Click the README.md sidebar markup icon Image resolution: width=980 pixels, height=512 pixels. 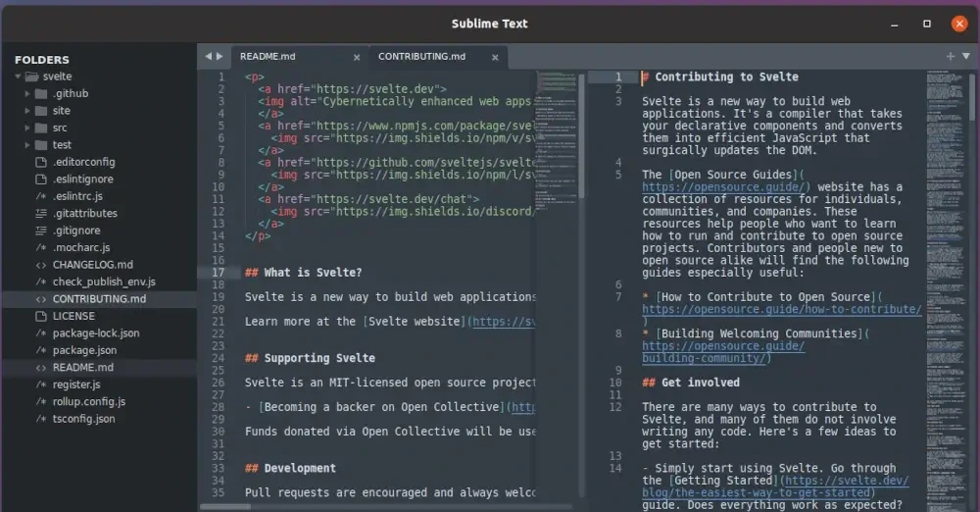(x=41, y=368)
